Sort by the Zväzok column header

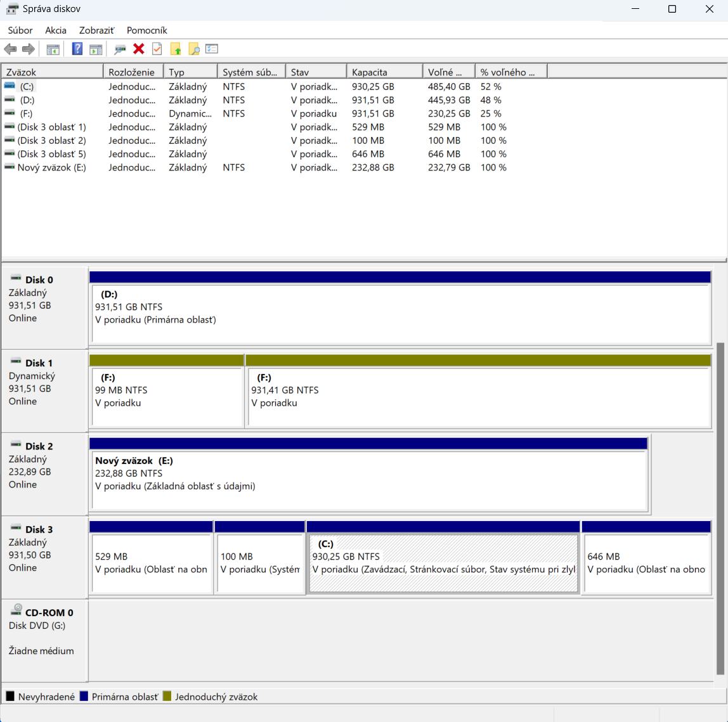pyautogui.click(x=52, y=72)
